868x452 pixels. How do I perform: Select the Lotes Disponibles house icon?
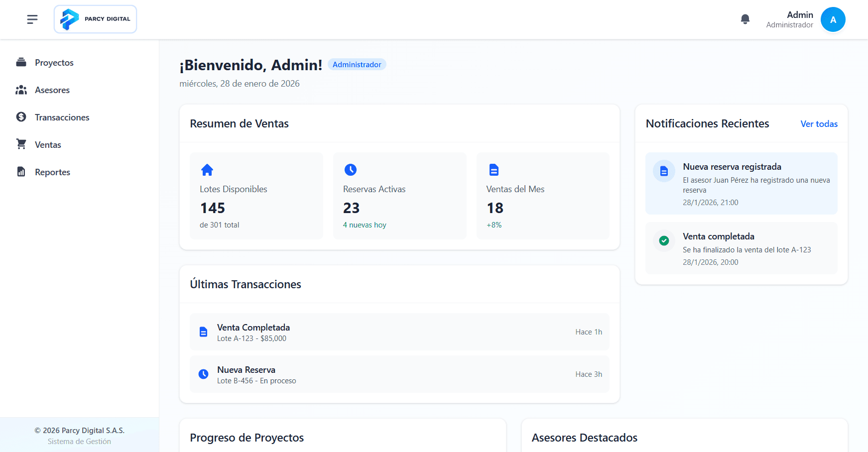208,170
